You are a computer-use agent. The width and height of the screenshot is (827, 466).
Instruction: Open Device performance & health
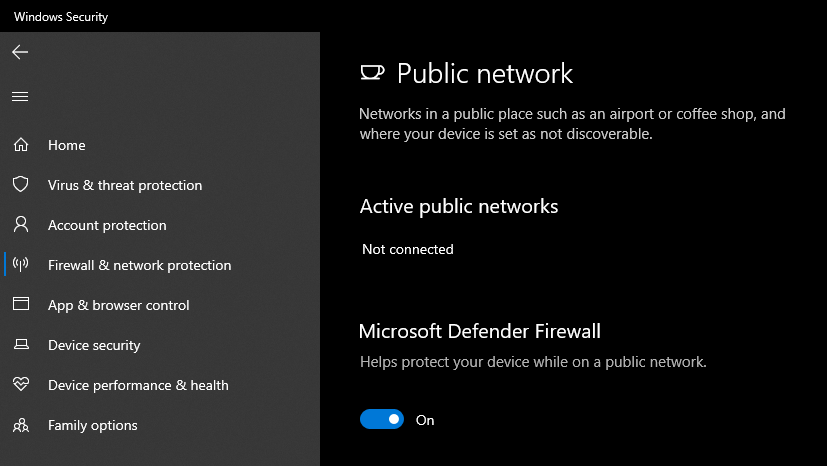coord(138,385)
